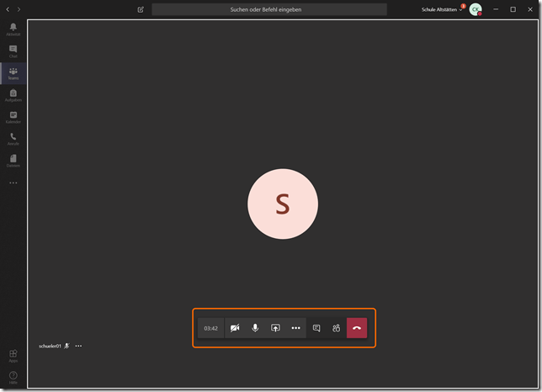Turn on the camera in call toolbar
542x392 pixels.
point(234,328)
